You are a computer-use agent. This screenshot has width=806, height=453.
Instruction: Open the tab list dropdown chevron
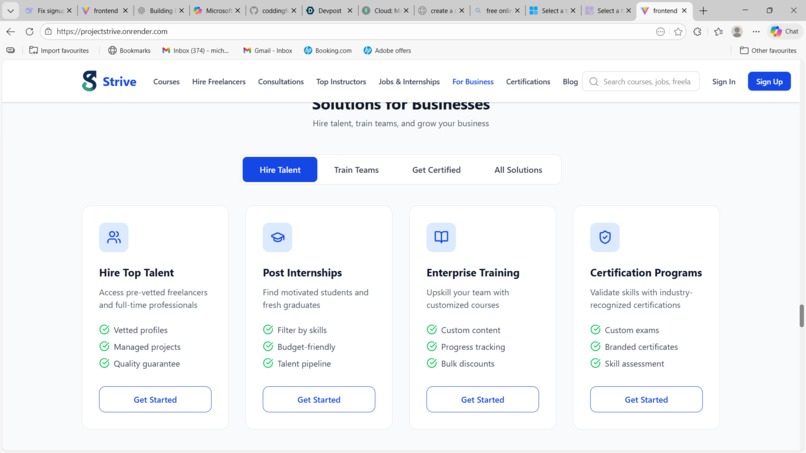(x=10, y=10)
